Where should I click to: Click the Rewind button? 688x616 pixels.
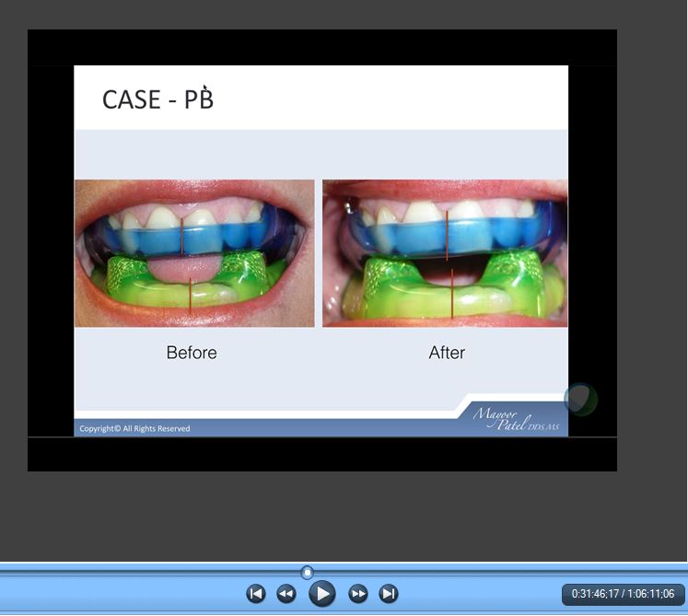coord(286,594)
